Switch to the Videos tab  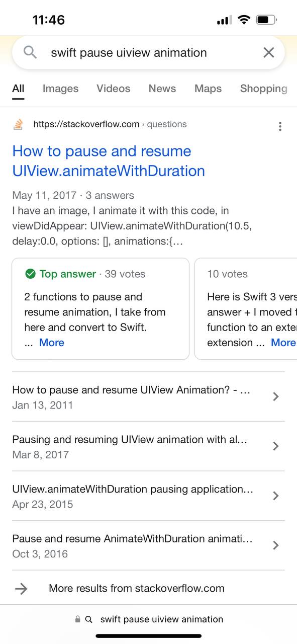(114, 89)
